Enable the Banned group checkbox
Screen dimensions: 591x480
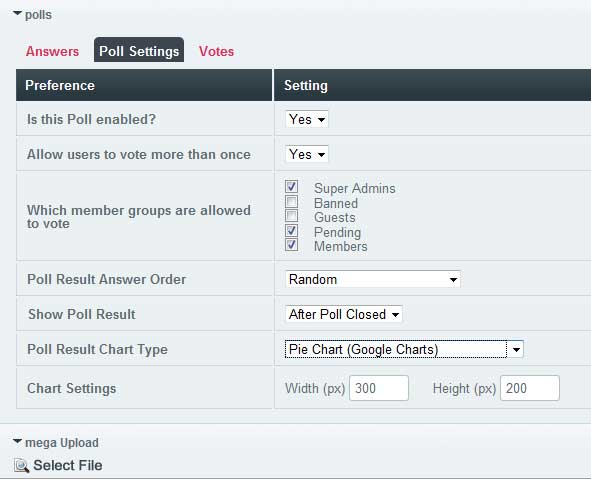[x=291, y=202]
